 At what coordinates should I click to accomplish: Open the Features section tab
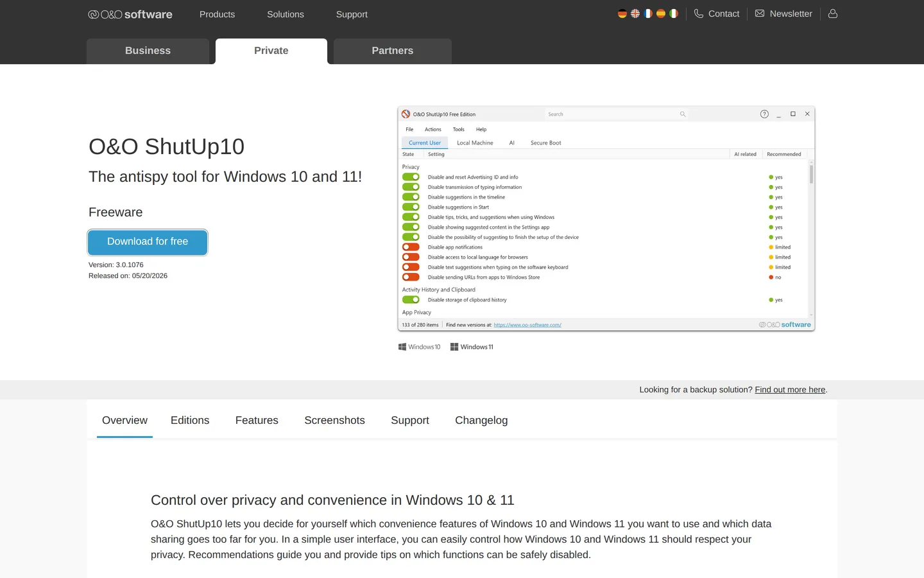click(x=257, y=421)
